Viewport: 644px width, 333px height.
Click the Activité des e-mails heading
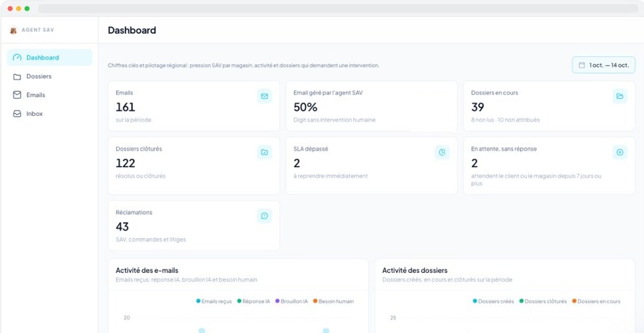pos(147,270)
